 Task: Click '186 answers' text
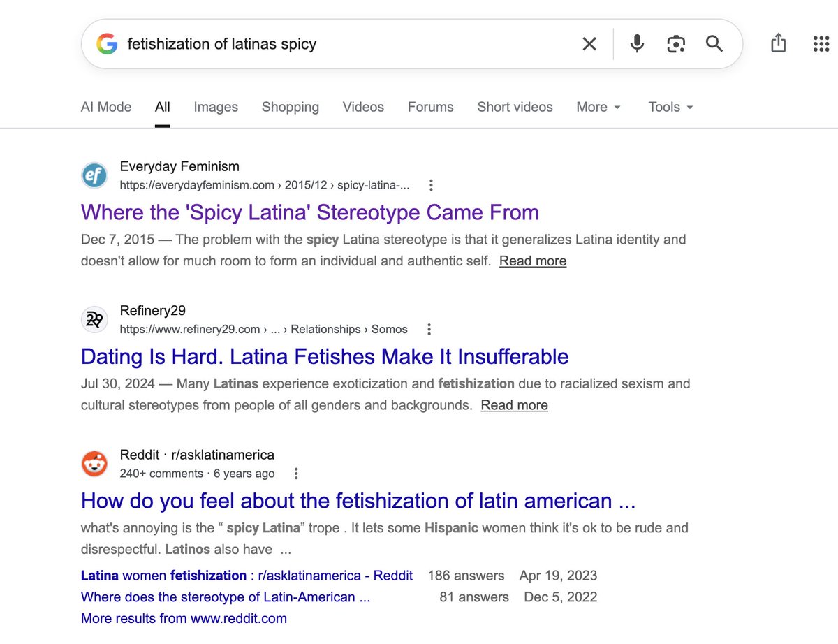[466, 576]
